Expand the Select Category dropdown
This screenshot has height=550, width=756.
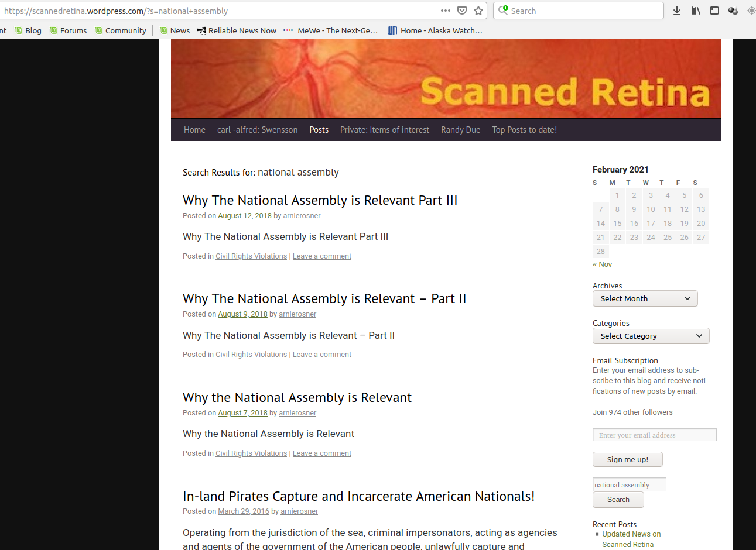tap(651, 336)
